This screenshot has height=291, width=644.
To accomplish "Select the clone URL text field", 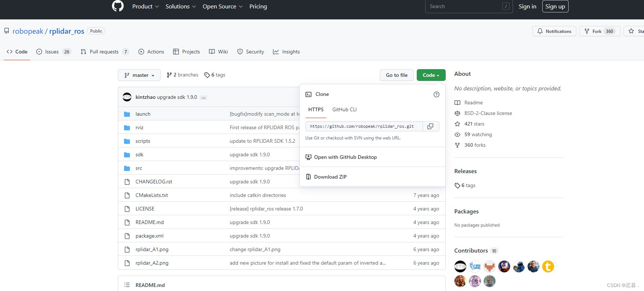I will pyautogui.click(x=364, y=126).
